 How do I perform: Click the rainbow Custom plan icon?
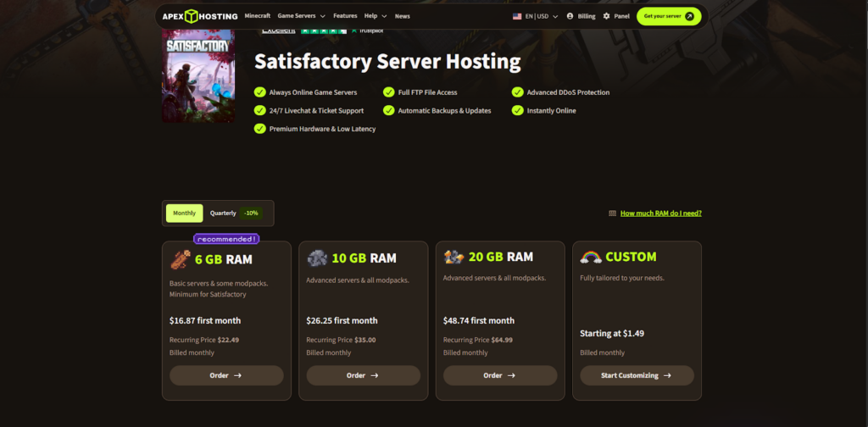591,258
